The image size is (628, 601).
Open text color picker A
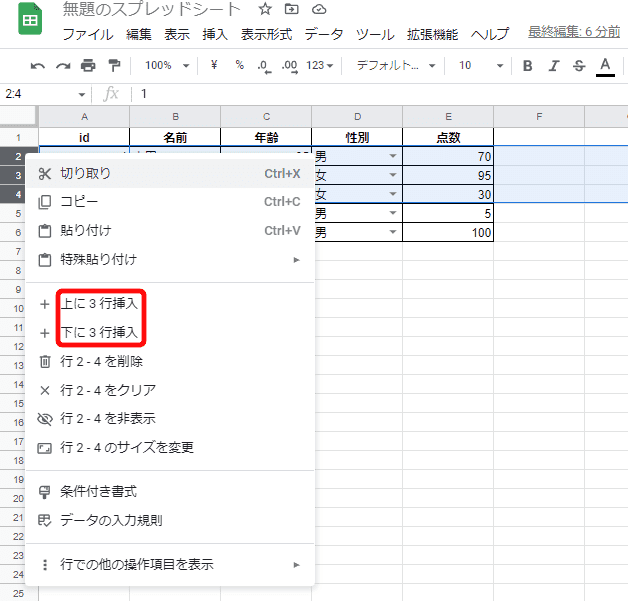tap(605, 66)
